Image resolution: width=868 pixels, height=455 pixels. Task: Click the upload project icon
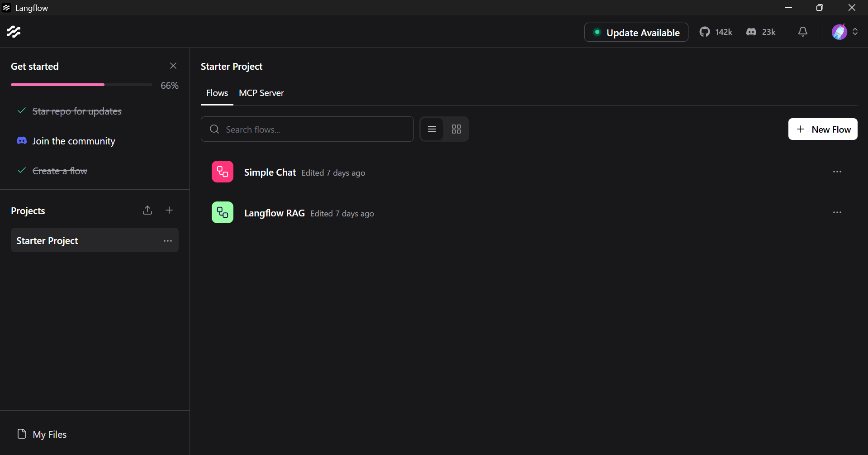pos(147,210)
